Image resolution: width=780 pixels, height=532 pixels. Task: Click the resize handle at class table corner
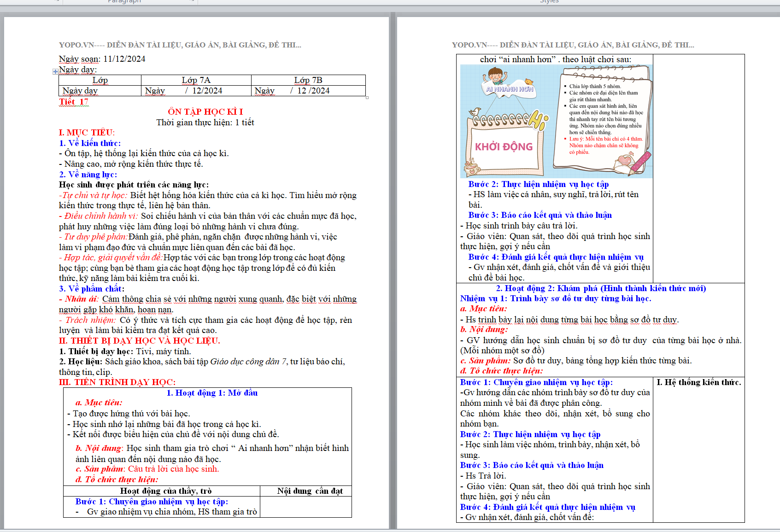367,98
